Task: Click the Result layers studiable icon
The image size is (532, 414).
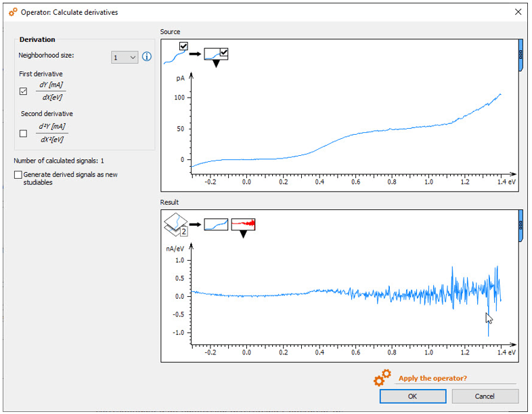Action: [x=176, y=224]
